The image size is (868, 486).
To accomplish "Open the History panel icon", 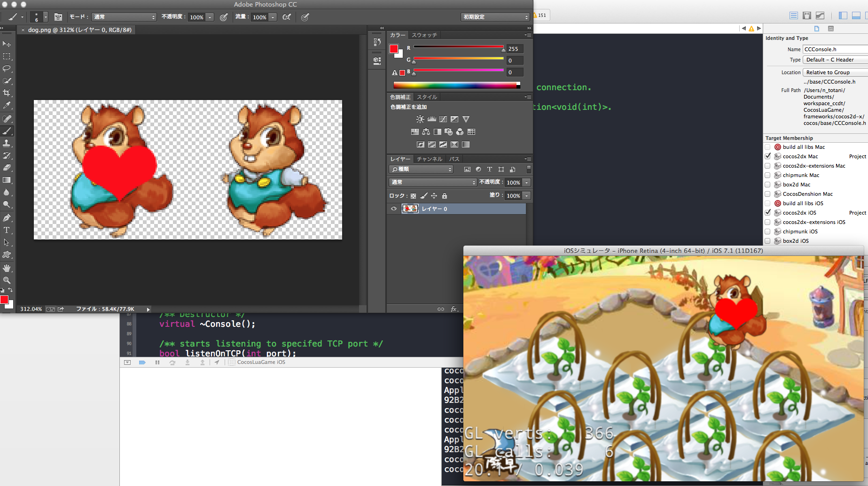I will click(377, 42).
